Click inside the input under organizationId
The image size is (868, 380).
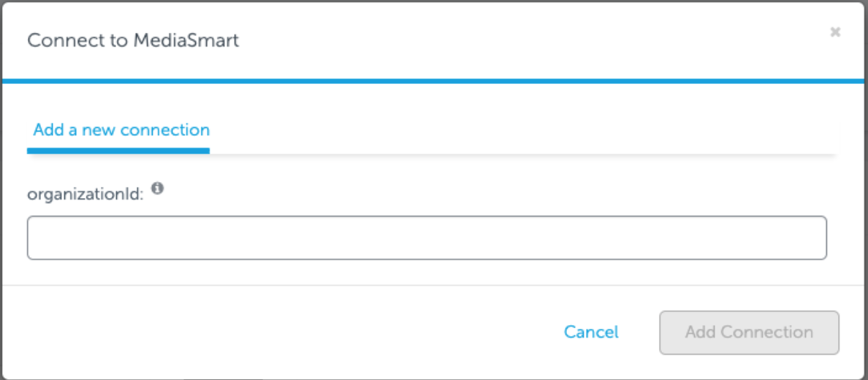(427, 237)
